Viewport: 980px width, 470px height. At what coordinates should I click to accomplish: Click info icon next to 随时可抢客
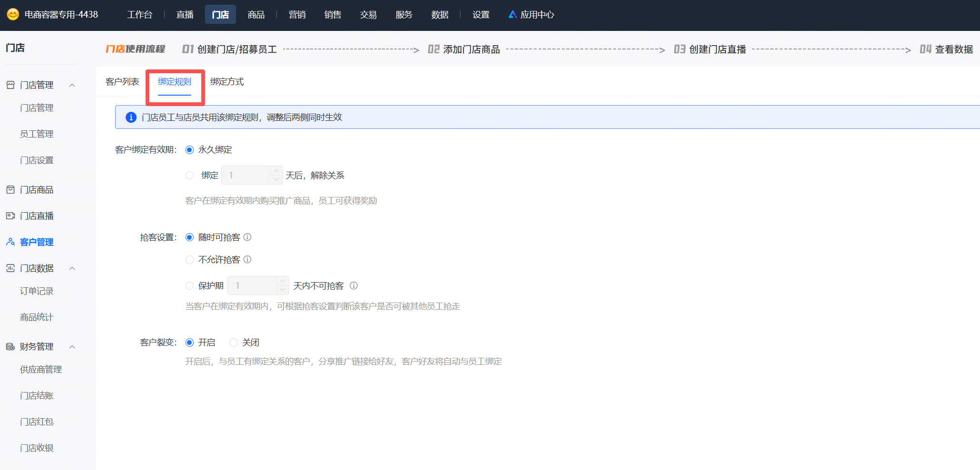(x=247, y=237)
